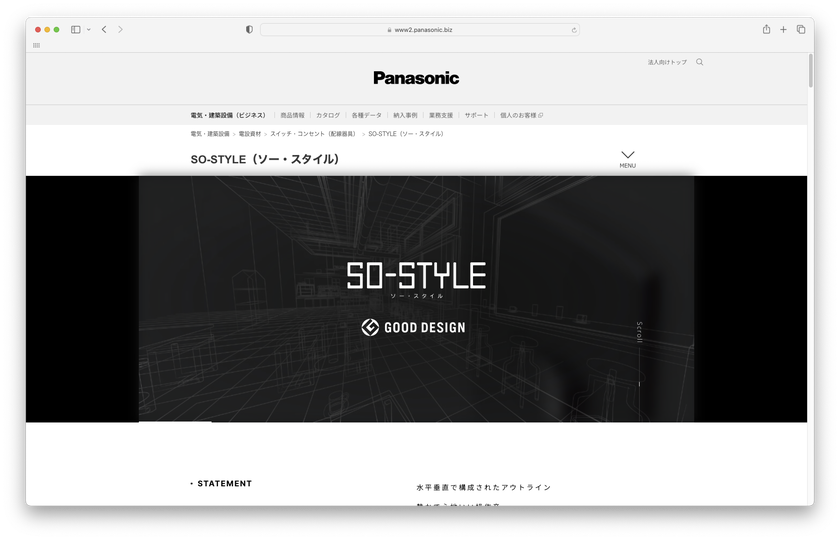The height and width of the screenshot is (540, 840).
Task: Open the 業務支援 menu item
Action: pos(441,115)
